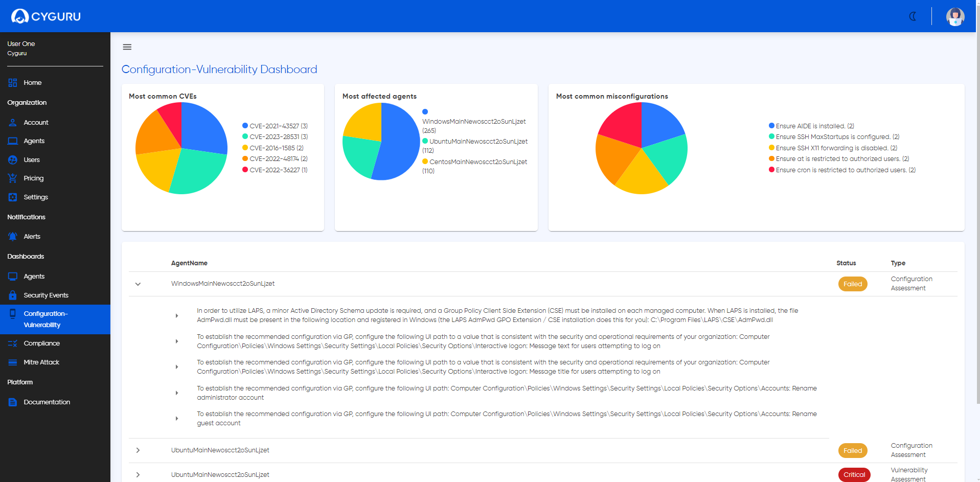
Task: Toggle Ensure cron is restricted legend
Action: coord(842,170)
